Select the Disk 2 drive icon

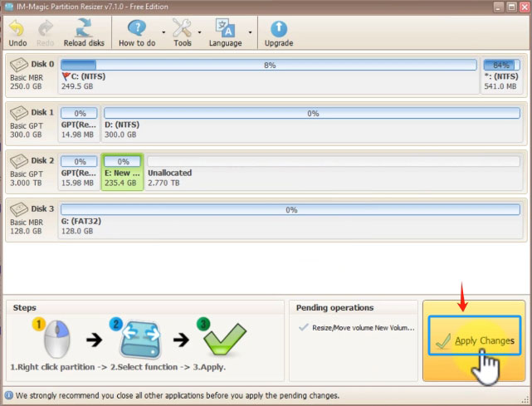[x=19, y=161]
